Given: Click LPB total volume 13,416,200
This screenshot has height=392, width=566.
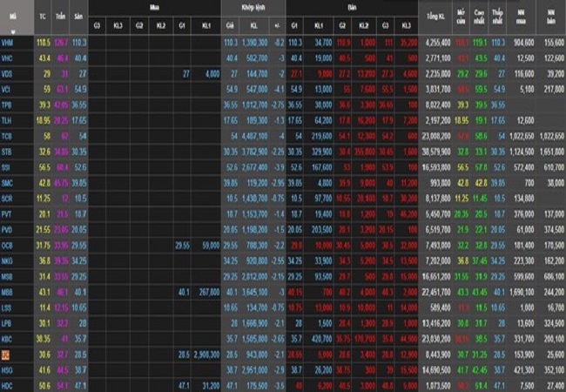Looking at the screenshot, I should (x=436, y=324).
